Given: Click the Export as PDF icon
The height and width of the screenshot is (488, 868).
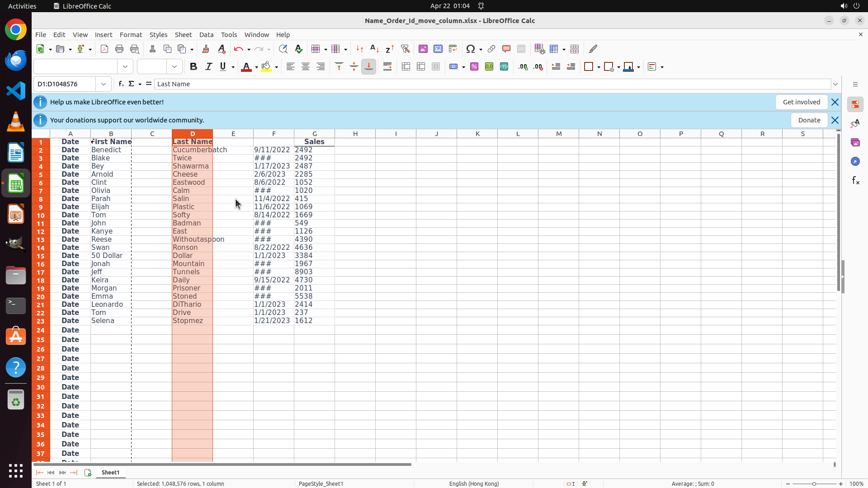Looking at the screenshot, I should tap(104, 49).
